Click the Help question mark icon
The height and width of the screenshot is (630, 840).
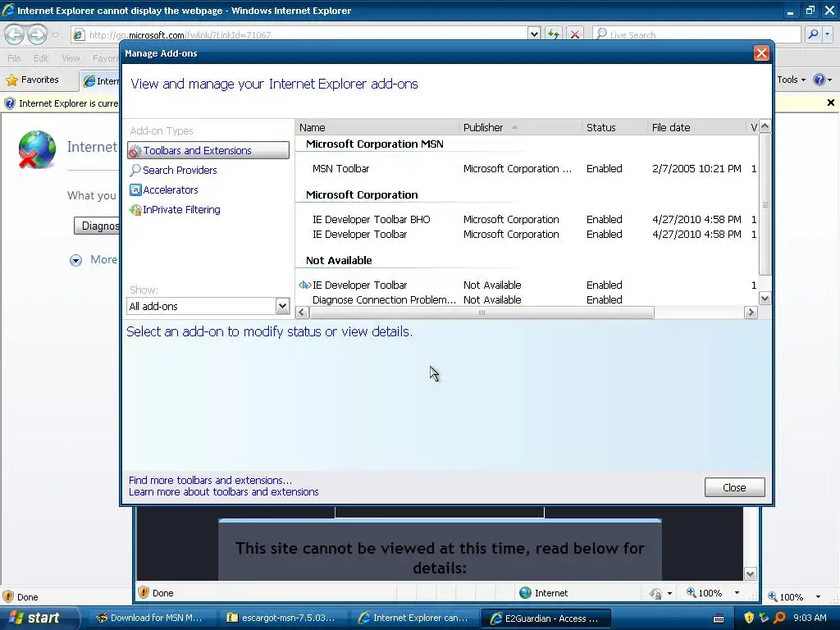[x=819, y=80]
